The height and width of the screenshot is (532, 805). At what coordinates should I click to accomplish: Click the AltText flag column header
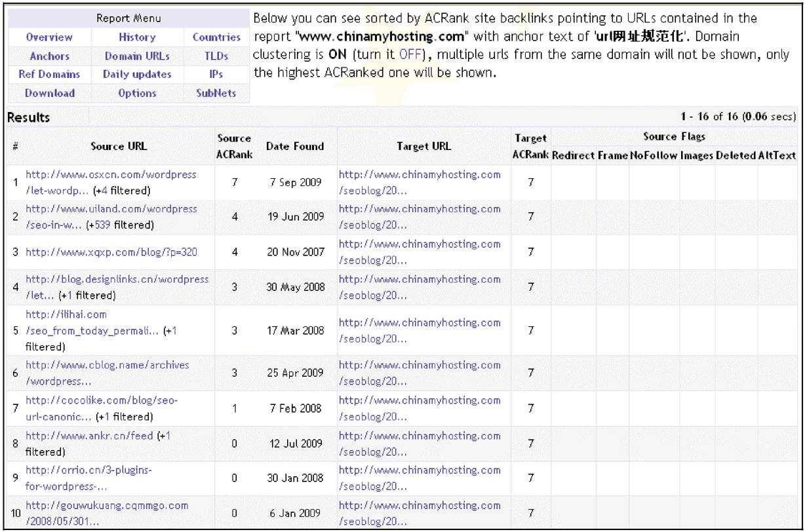tap(777, 155)
